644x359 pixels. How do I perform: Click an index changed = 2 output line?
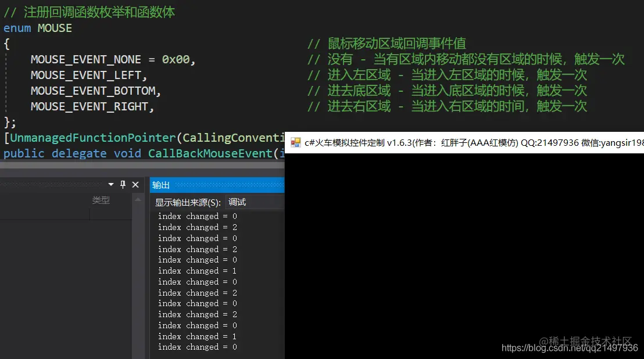click(x=198, y=227)
